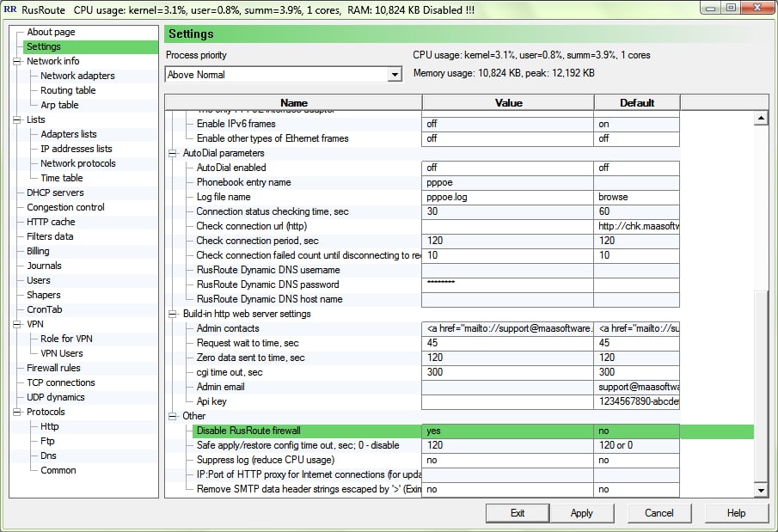Click the RusRoute RR title bar icon
Image resolution: width=778 pixels, height=532 pixels.
pos(10,9)
